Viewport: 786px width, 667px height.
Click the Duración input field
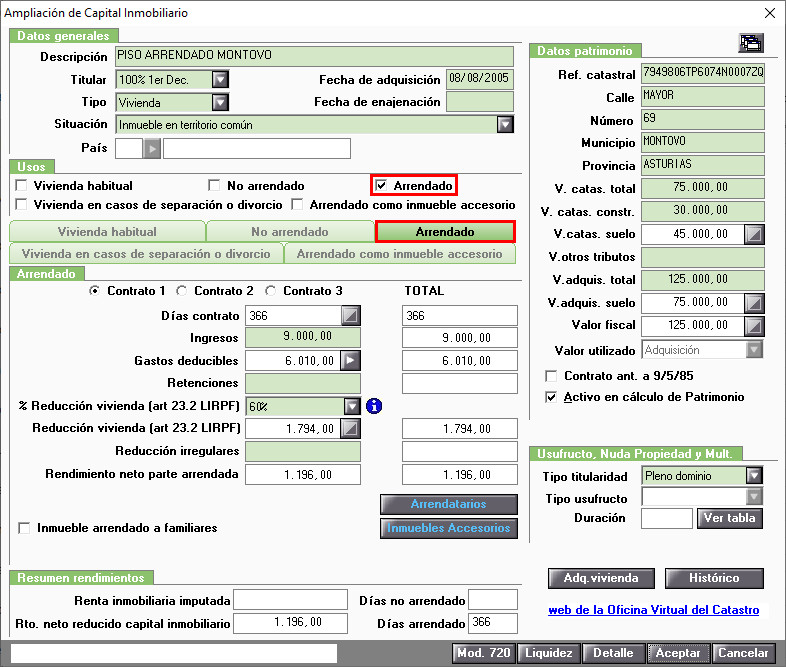tap(667, 518)
